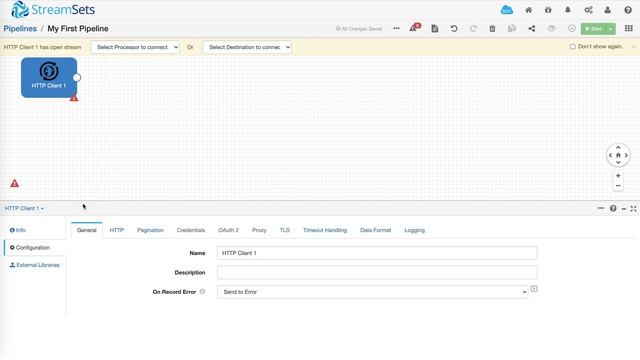This screenshot has height=360, width=640.
Task: Click the On Record Error info icon
Action: coord(202,292)
